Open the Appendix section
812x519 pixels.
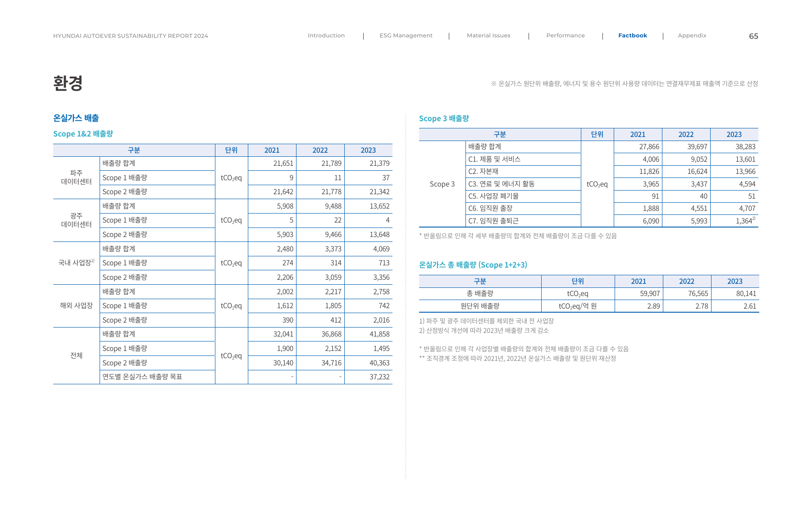click(x=692, y=36)
